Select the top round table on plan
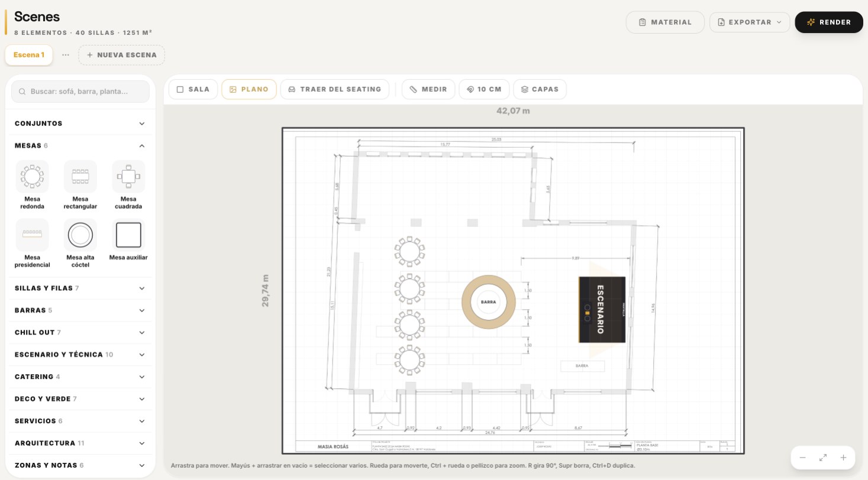This screenshot has height=480, width=868. pos(409,252)
